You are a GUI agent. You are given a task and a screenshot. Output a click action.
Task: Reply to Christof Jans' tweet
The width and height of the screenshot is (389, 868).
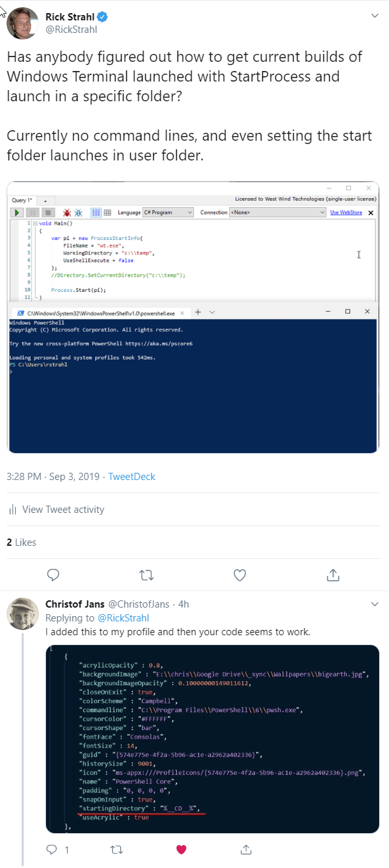point(52,850)
